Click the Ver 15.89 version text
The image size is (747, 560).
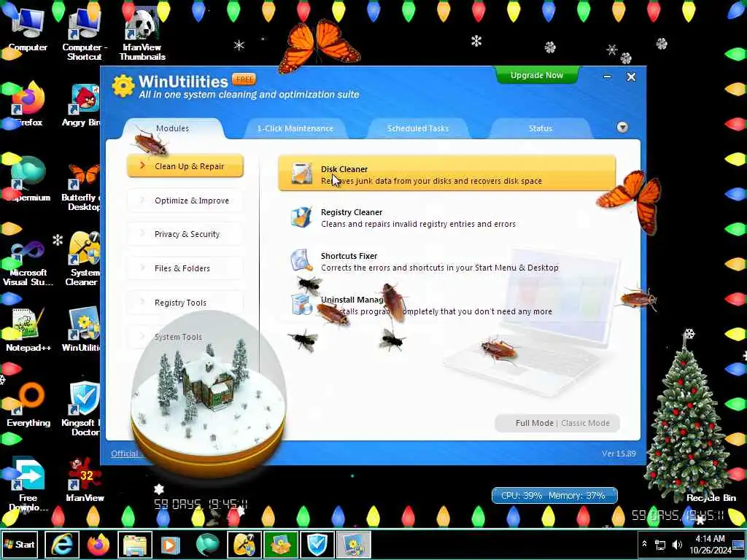619,454
